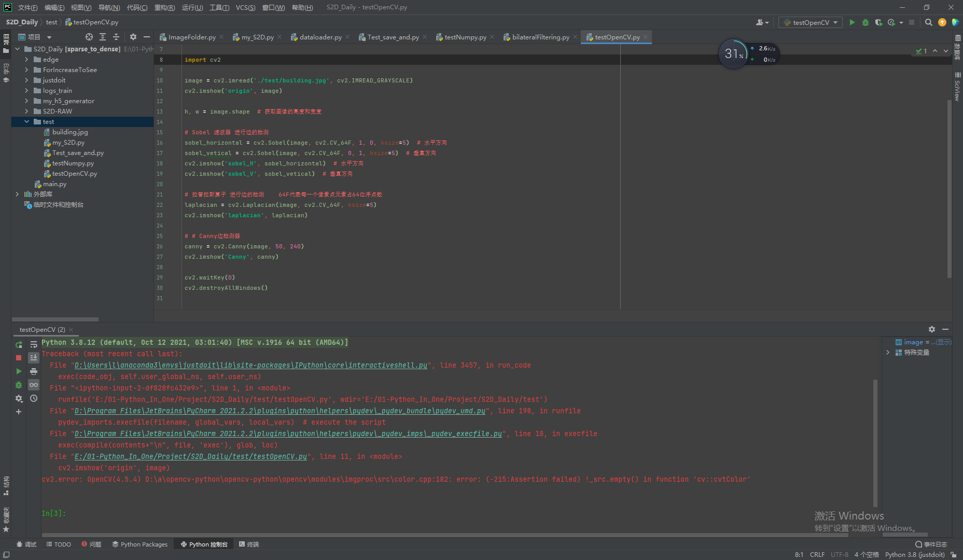The width and height of the screenshot is (963, 560).
Task: Run testOpenCV with the green play button
Action: (x=852, y=22)
